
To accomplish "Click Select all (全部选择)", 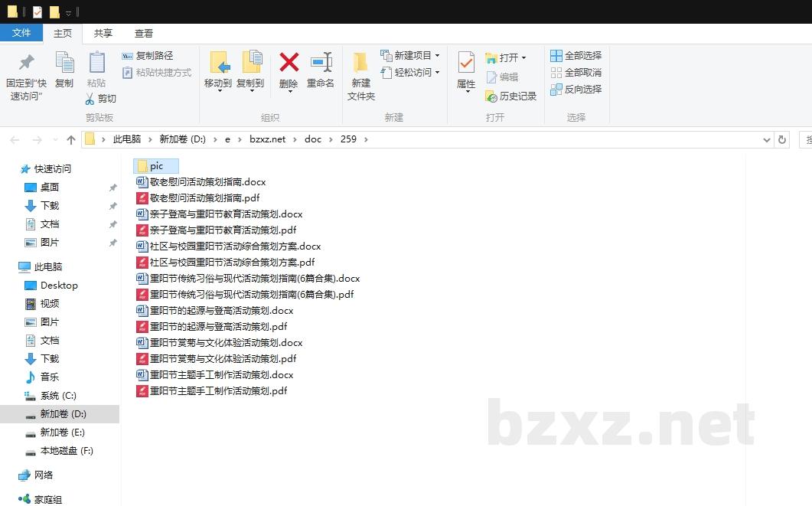I will pos(576,56).
